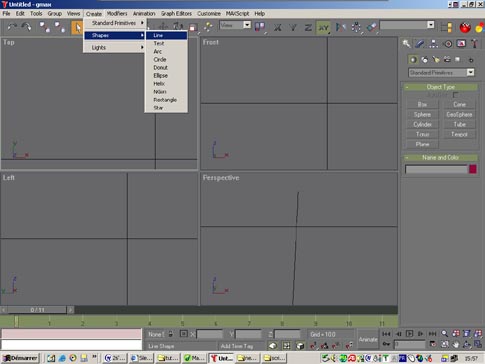Toggle the AutoGrid checkbox
This screenshot has height=364, width=485.
click(455, 95)
